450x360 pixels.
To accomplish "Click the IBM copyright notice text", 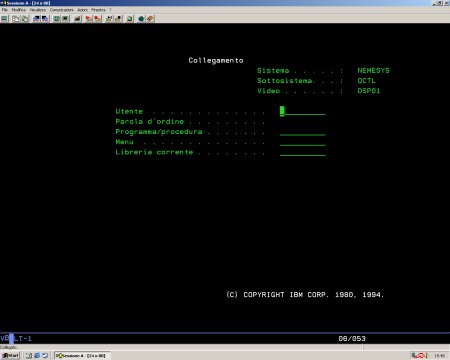I will tap(305, 295).
